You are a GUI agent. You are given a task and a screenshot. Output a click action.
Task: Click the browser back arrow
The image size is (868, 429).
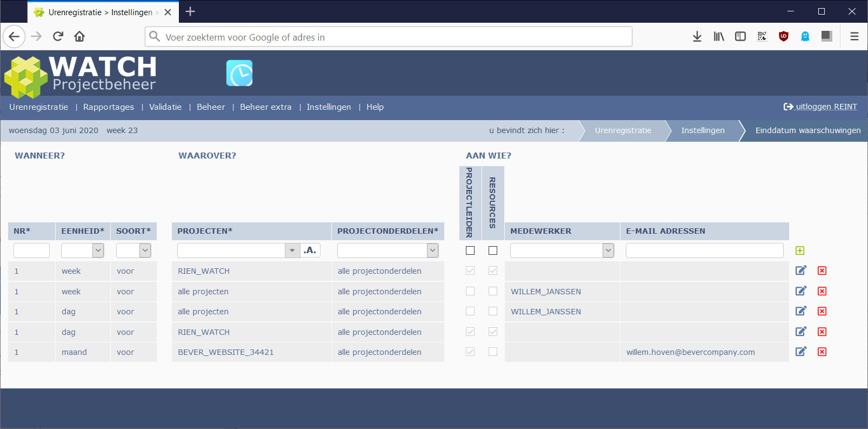pos(14,36)
